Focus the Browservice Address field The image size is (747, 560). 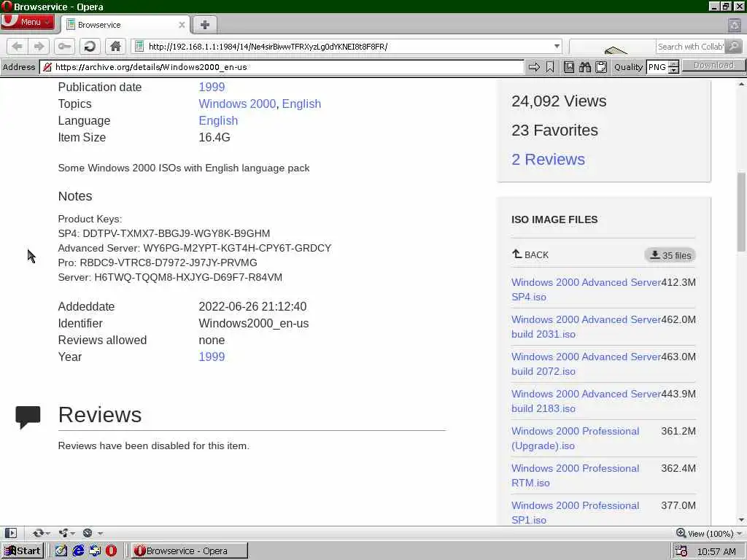(x=282, y=67)
